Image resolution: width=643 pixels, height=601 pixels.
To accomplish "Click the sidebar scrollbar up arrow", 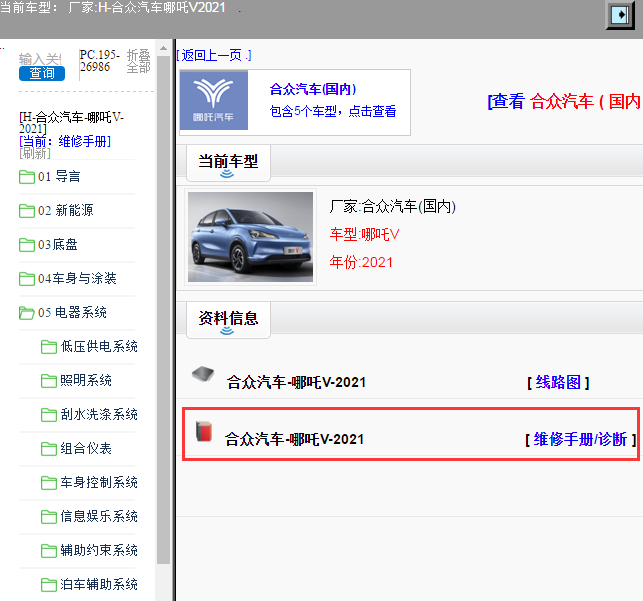I will (x=164, y=48).
